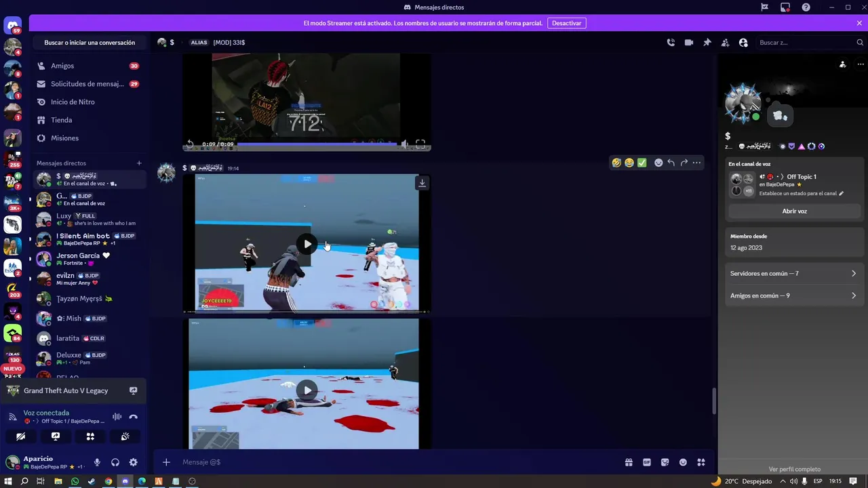This screenshot has width=868, height=488.
Task: Open the sticker picker
Action: pyautogui.click(x=665, y=462)
